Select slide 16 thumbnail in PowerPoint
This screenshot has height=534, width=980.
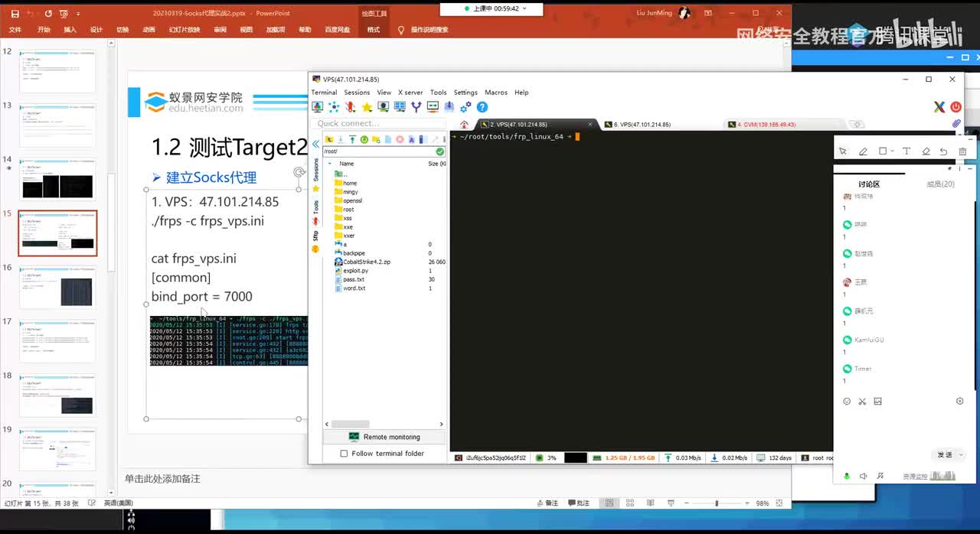pos(57,287)
